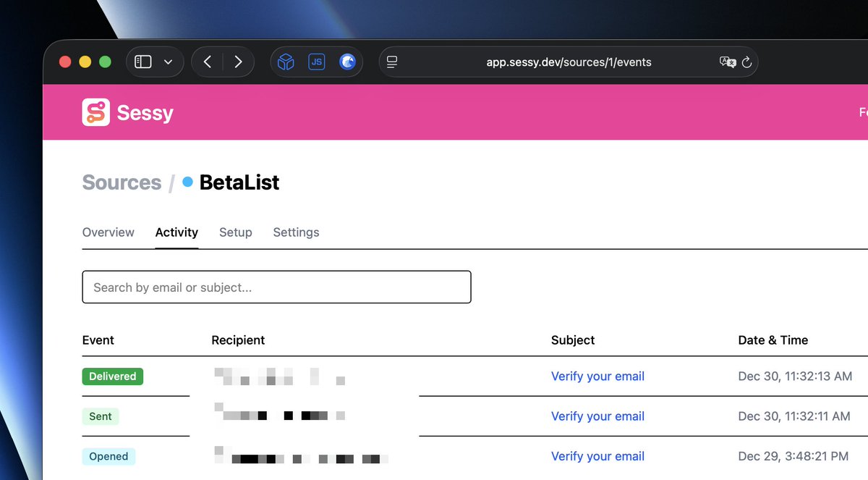
Task: Click the Delivered status badge
Action: point(112,376)
